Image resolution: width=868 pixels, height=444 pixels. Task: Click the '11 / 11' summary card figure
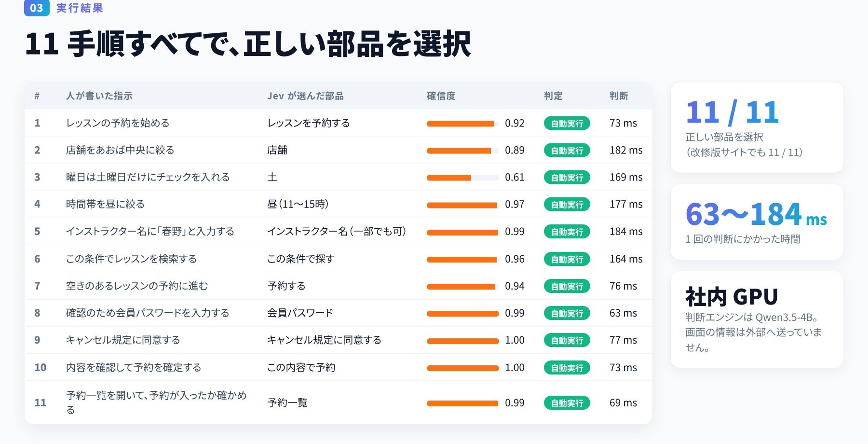click(732, 112)
